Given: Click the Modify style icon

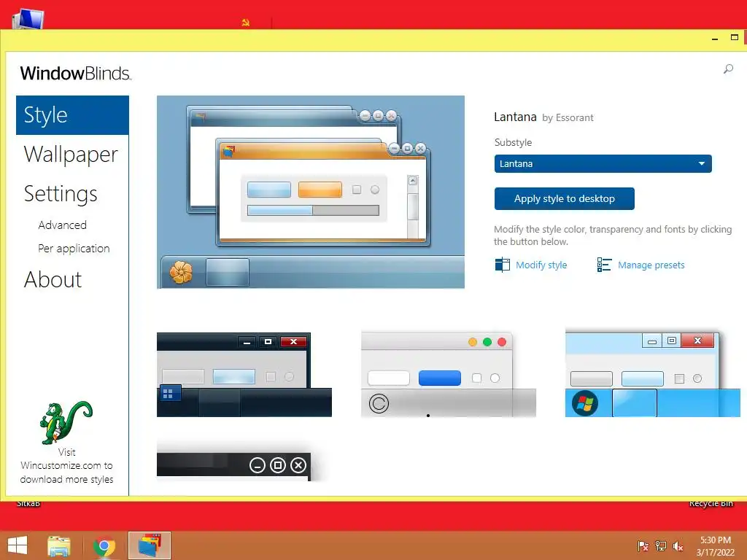Looking at the screenshot, I should (502, 264).
